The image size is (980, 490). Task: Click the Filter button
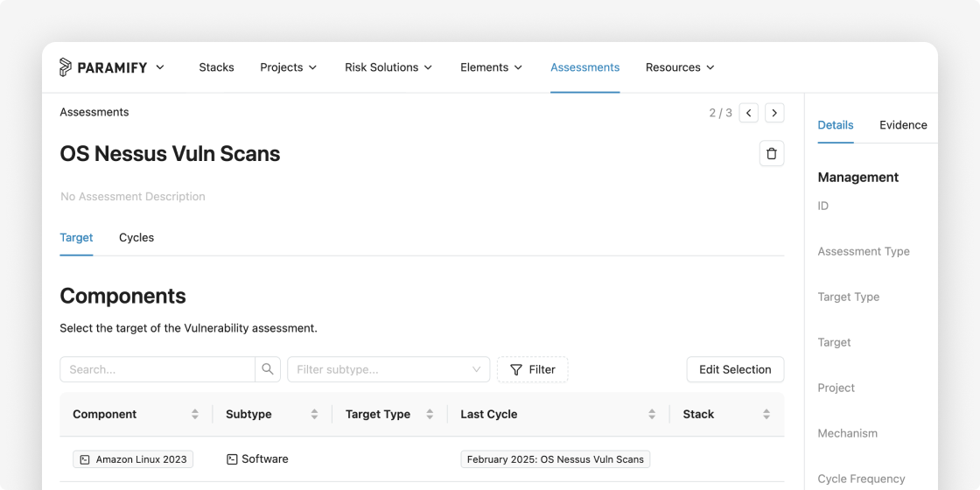click(533, 369)
